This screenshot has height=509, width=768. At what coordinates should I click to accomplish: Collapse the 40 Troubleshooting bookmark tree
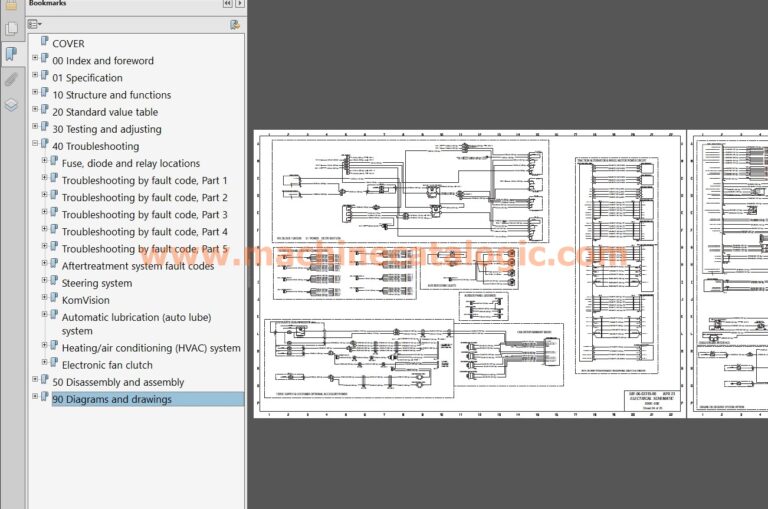[x=34, y=145]
